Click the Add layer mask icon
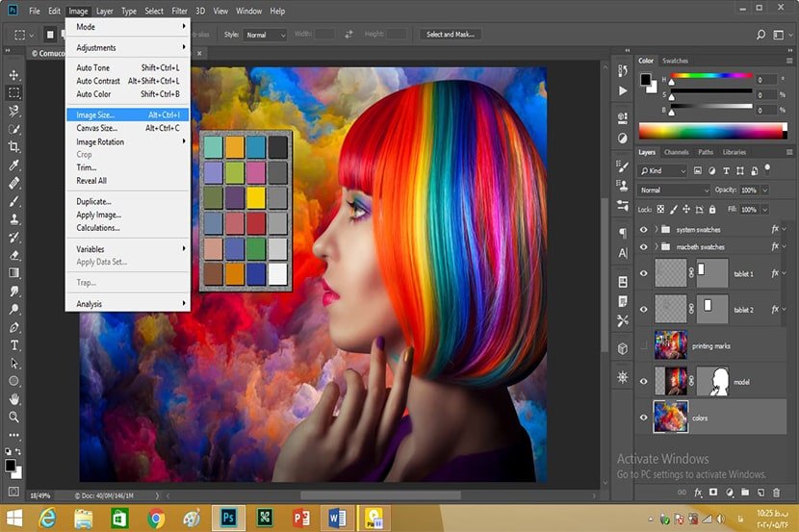Viewport: 799px width, 532px height. pyautogui.click(x=713, y=493)
